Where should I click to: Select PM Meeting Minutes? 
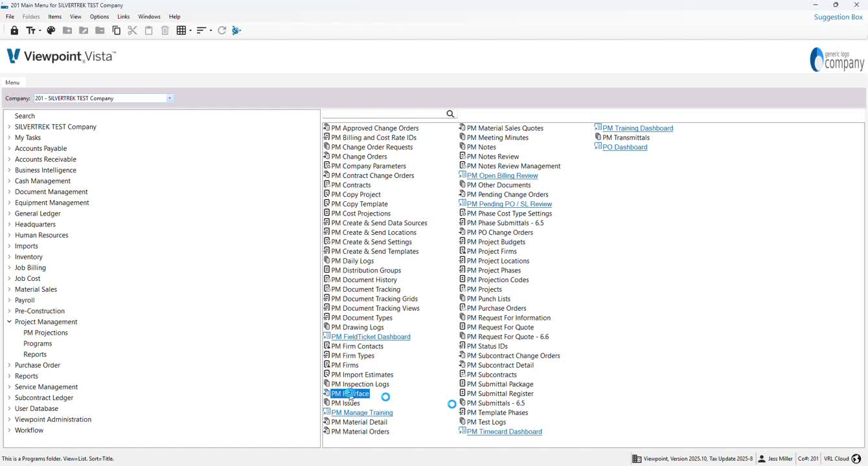(497, 137)
